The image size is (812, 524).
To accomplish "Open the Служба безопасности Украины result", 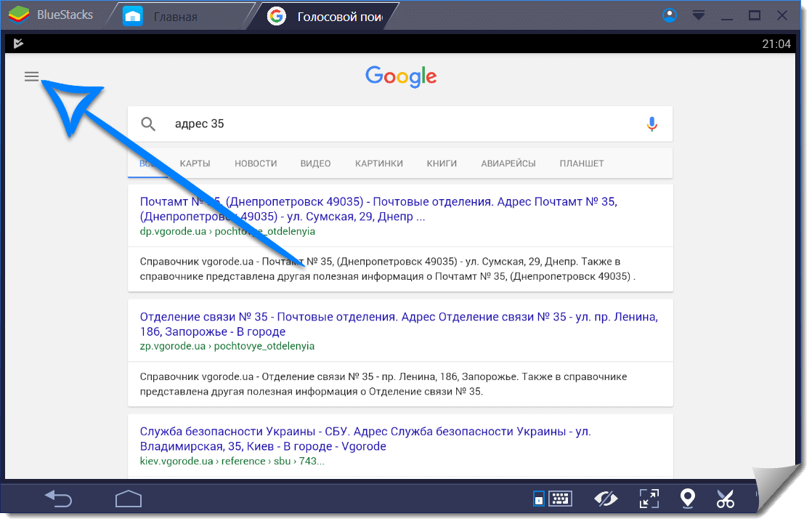I will click(x=365, y=438).
